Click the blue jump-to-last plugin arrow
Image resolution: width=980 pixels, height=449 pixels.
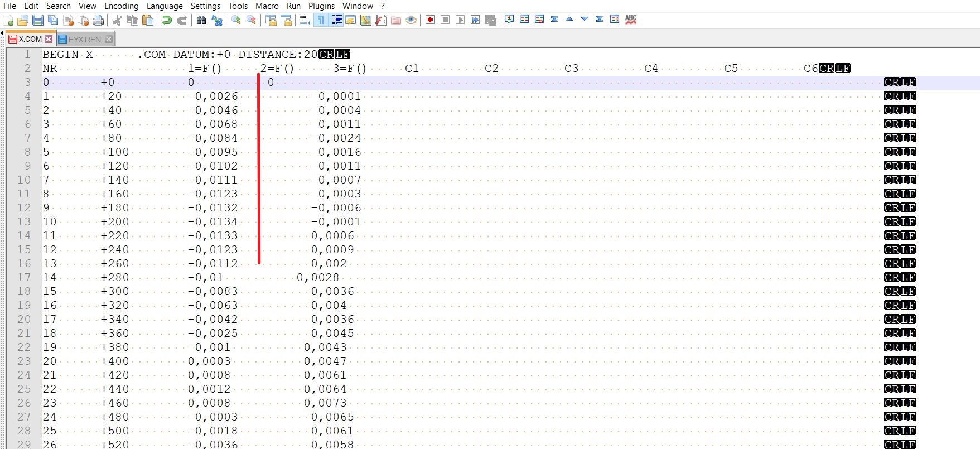(x=600, y=19)
